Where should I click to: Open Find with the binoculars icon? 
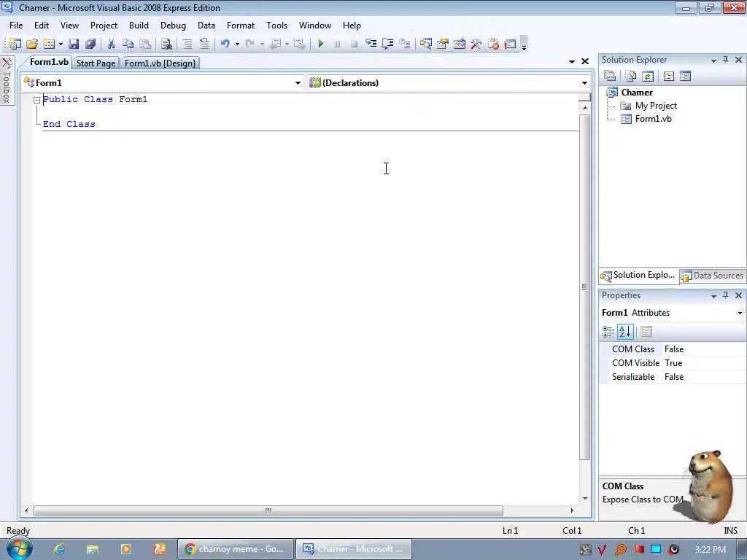point(166,44)
